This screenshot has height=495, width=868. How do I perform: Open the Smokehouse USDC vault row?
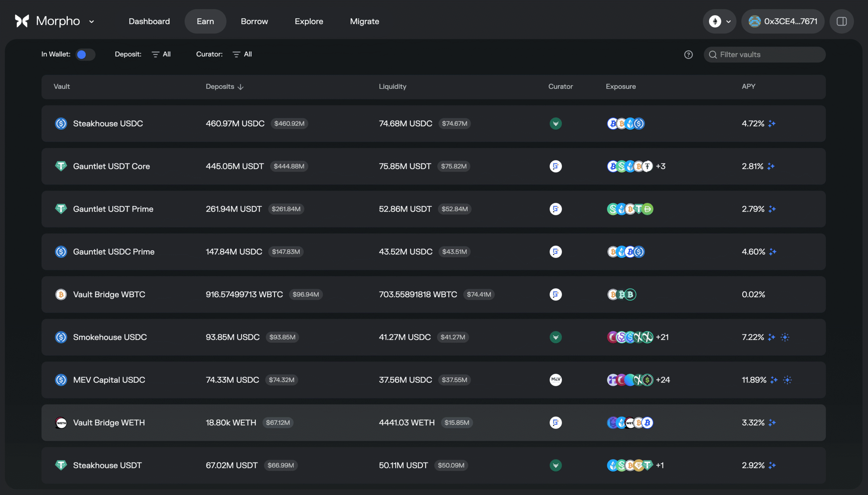pos(110,337)
